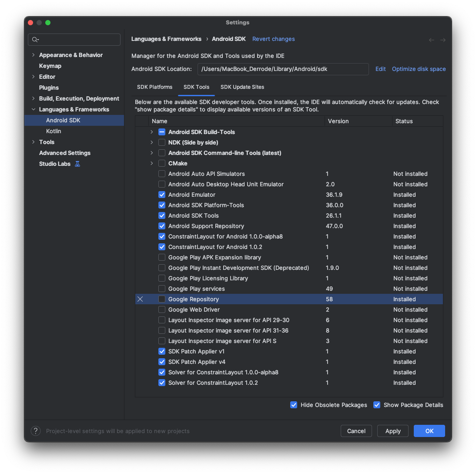
Task: Select Kotlin in the settings tree
Action: pyautogui.click(x=54, y=131)
